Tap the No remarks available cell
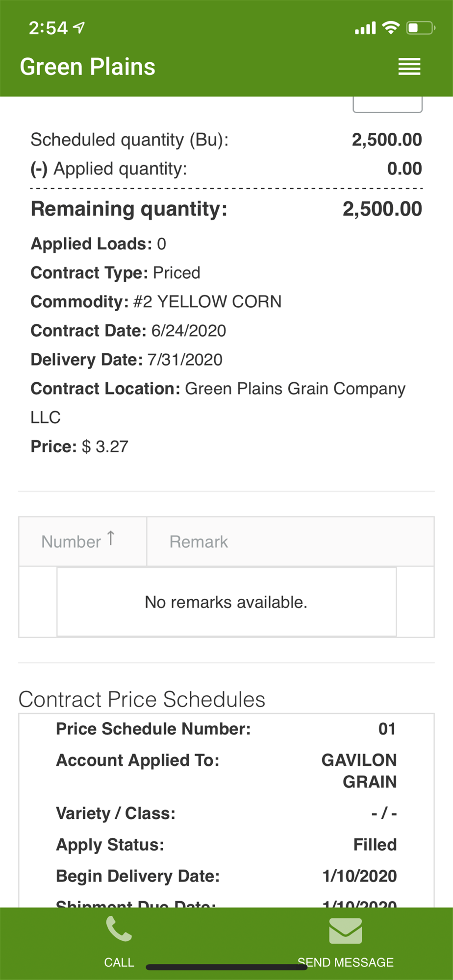Image resolution: width=453 pixels, height=980 pixels. pyautogui.click(x=226, y=602)
